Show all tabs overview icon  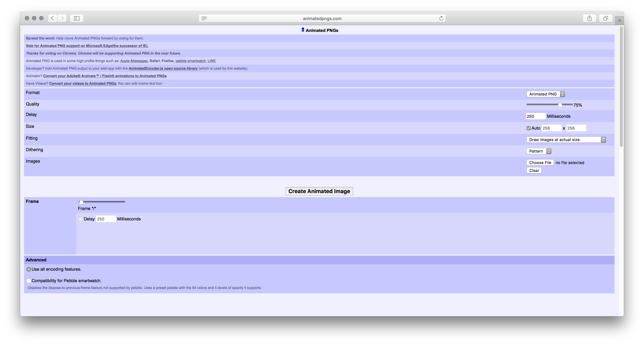[x=606, y=18]
